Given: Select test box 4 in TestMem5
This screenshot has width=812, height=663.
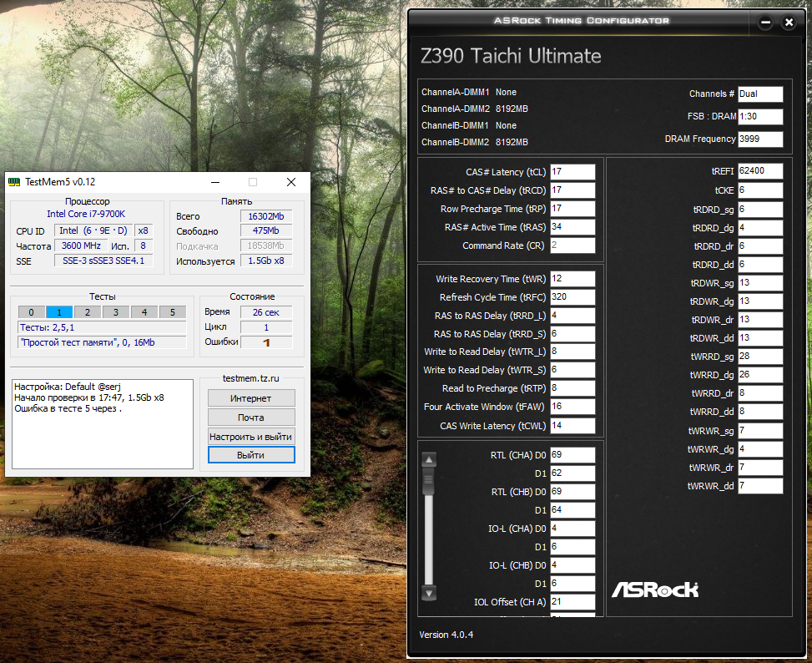Looking at the screenshot, I should point(144,312).
